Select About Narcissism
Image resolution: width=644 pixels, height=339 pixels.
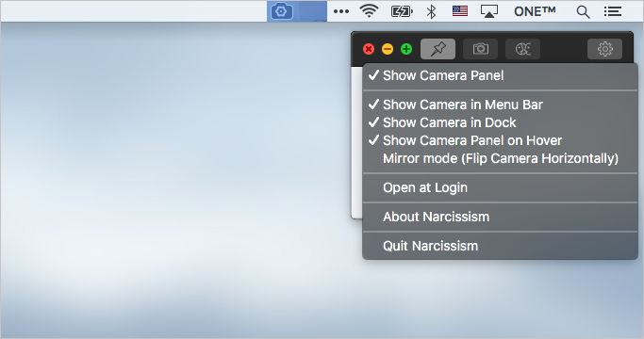pos(500,217)
